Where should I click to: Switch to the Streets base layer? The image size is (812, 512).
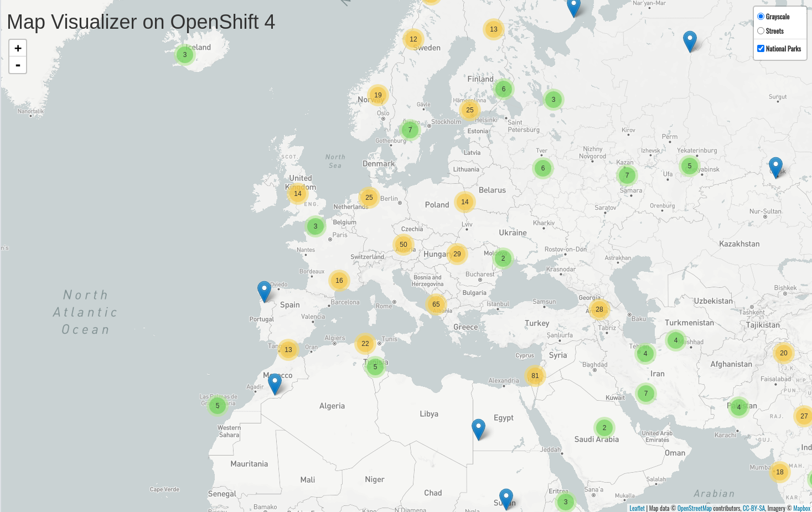click(761, 31)
